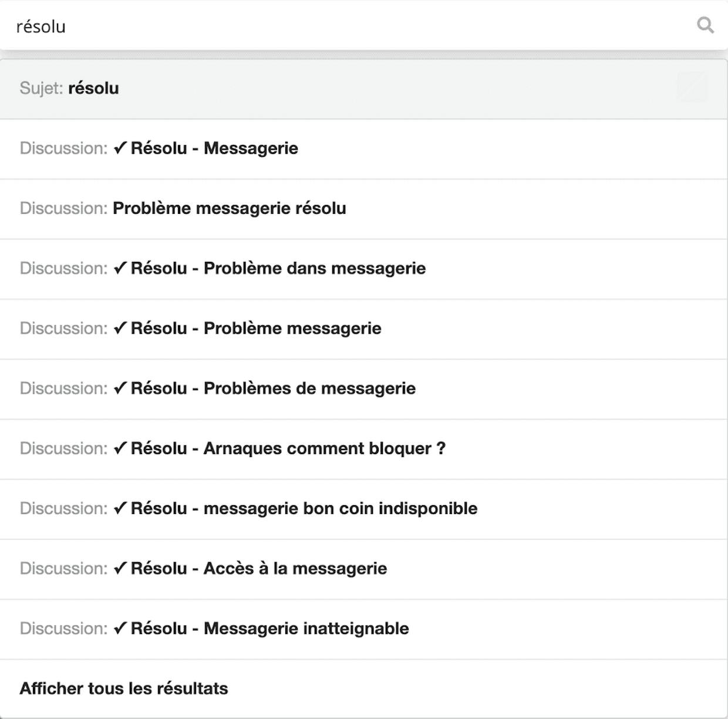This screenshot has width=728, height=719.
Task: Click checkmark icon of 'Accès à la messagerie'
Action: [x=120, y=568]
